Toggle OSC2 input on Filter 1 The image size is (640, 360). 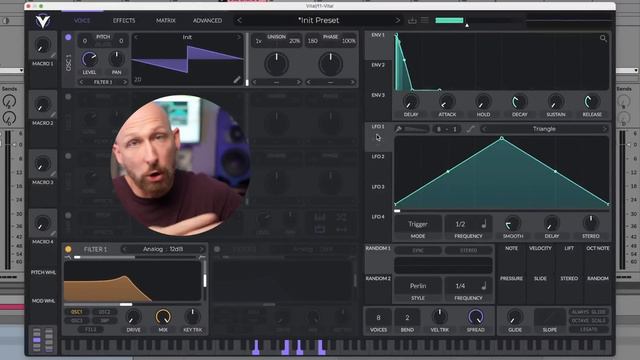pyautogui.click(x=104, y=312)
